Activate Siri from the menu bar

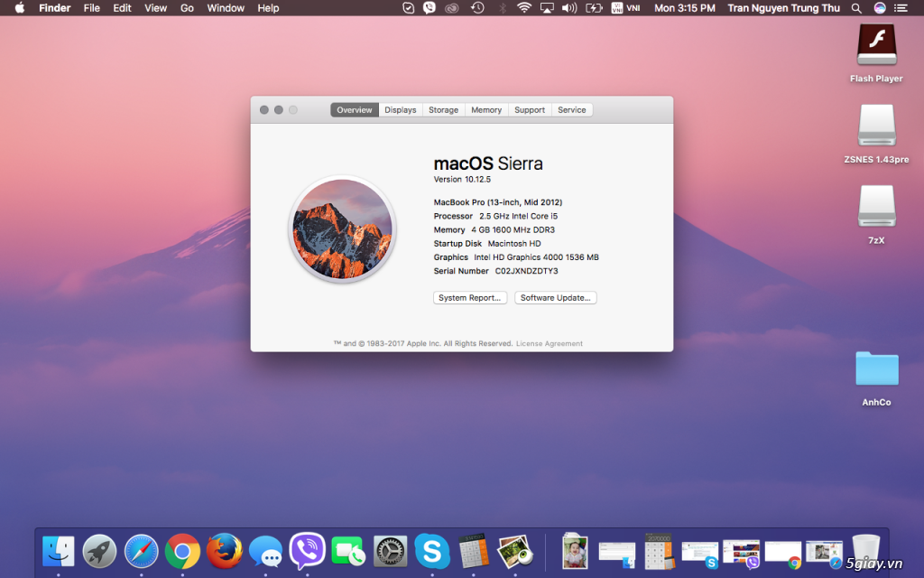pyautogui.click(x=879, y=8)
